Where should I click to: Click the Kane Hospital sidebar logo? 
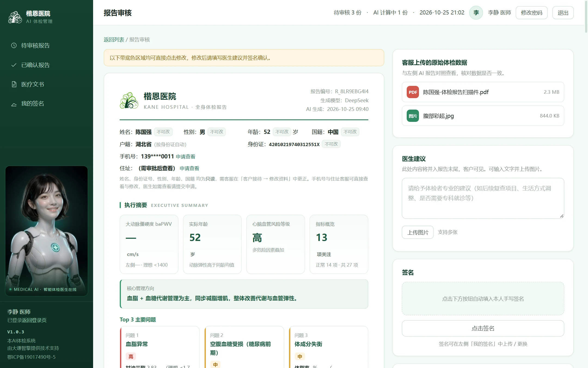[15, 17]
